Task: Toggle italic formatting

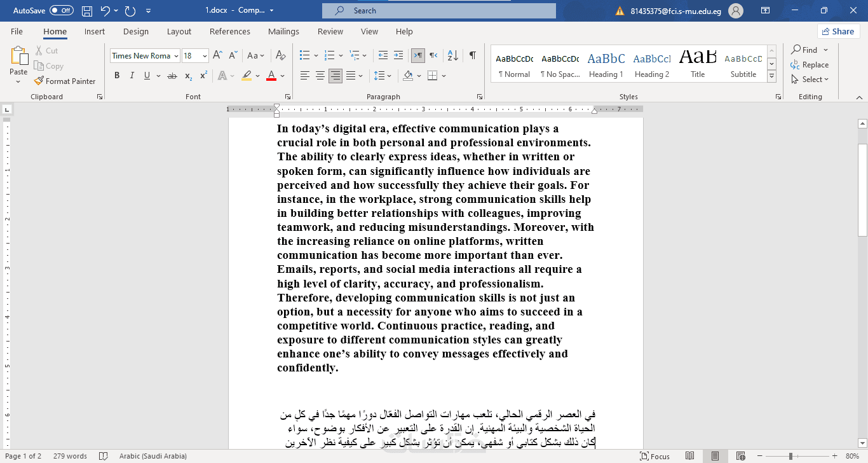Action: (132, 76)
